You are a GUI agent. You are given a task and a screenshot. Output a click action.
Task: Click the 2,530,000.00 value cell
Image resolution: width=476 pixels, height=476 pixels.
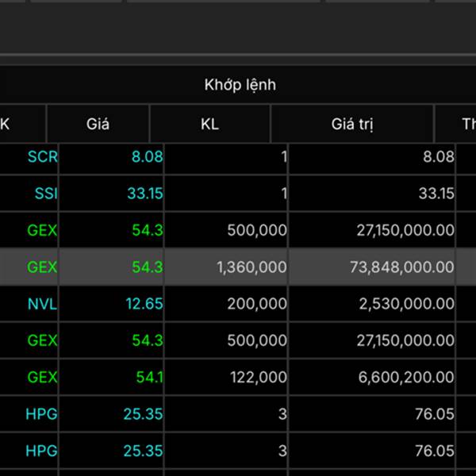pos(405,303)
